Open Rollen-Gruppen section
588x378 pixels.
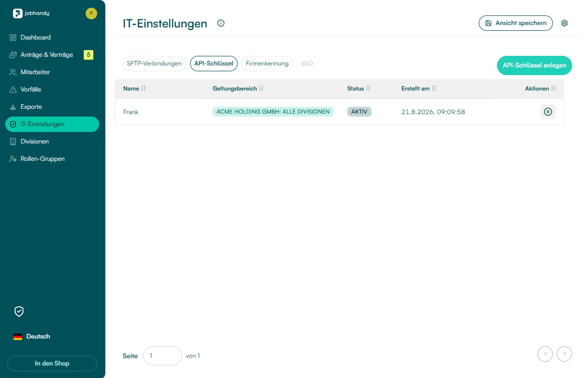[x=52, y=159]
